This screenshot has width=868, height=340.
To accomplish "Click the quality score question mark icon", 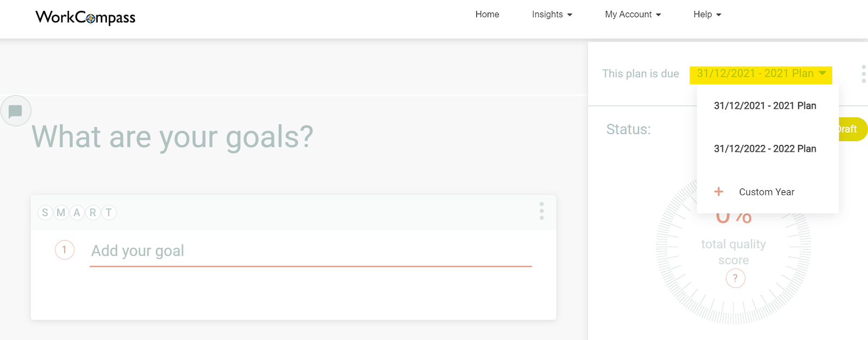I will pyautogui.click(x=735, y=279).
